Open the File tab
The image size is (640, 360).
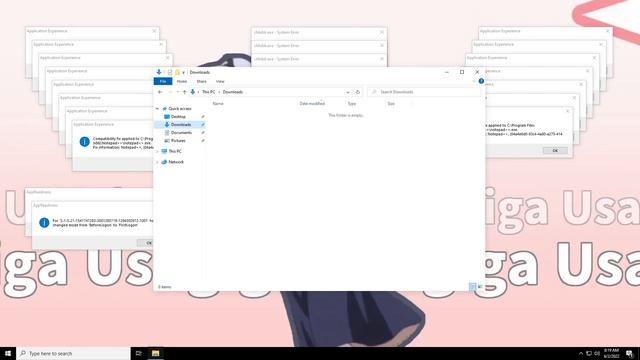163,82
